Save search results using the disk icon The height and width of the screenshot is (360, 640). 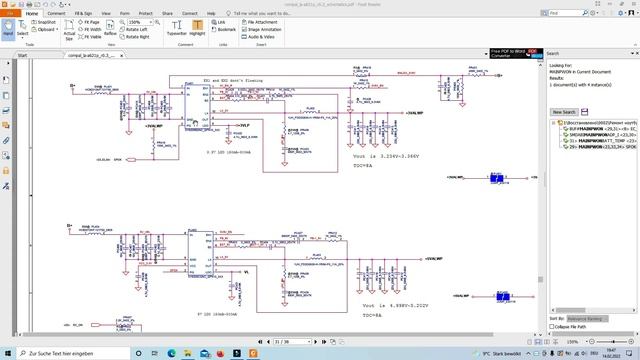(584, 112)
